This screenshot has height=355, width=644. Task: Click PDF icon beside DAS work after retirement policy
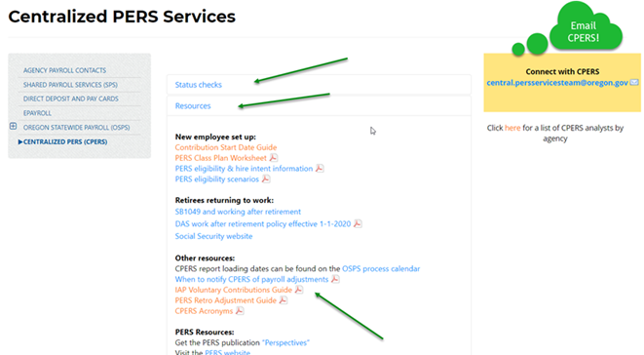tap(358, 223)
